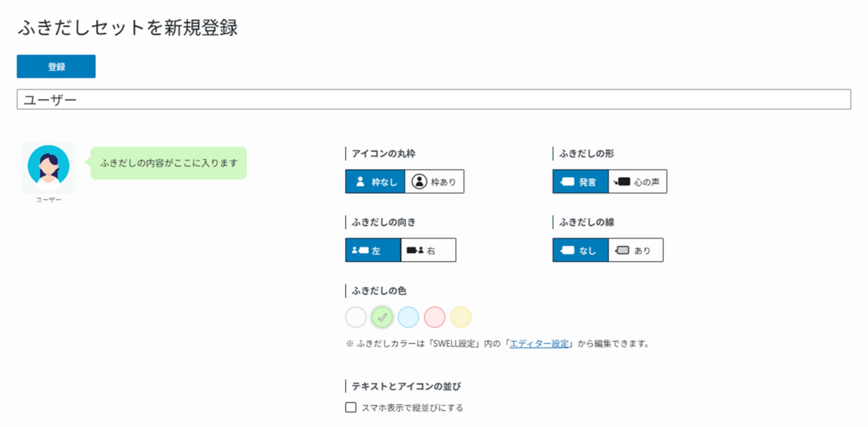Pick the white balloon color swatch
This screenshot has height=427, width=868.
coord(356,317)
